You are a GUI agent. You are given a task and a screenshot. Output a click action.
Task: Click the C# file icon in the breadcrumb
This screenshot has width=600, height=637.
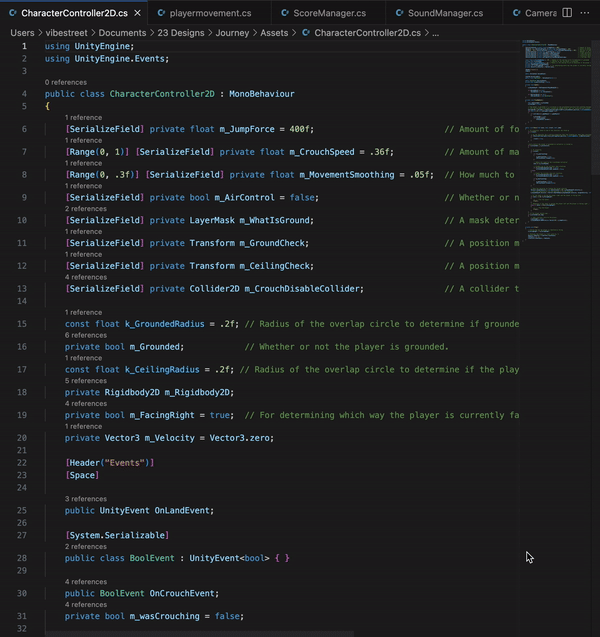pyautogui.click(x=306, y=33)
